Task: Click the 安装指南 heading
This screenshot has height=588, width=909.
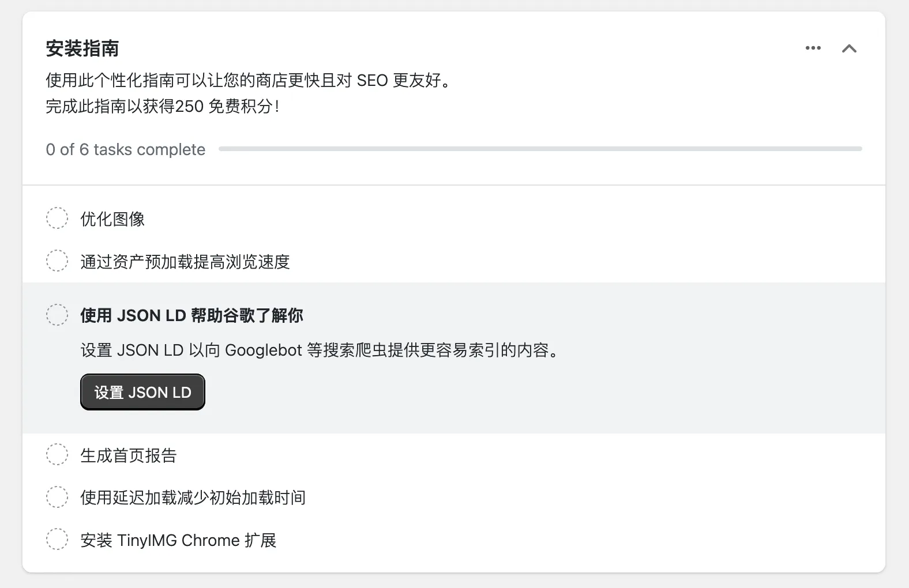Action: pos(82,48)
